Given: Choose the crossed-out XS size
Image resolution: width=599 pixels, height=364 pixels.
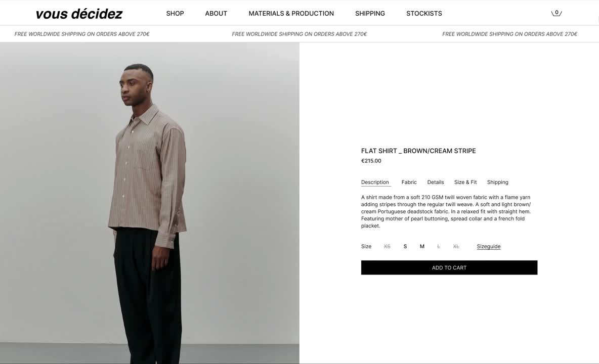Looking at the screenshot, I should pos(387,247).
